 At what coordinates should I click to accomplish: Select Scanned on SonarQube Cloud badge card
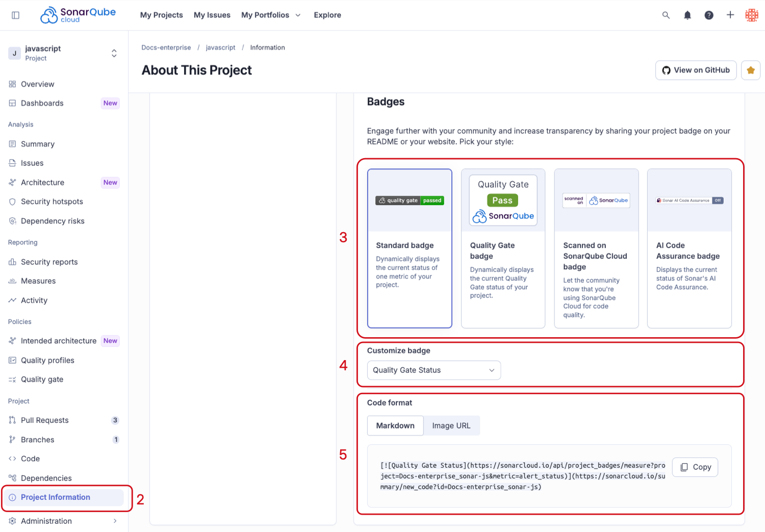597,248
